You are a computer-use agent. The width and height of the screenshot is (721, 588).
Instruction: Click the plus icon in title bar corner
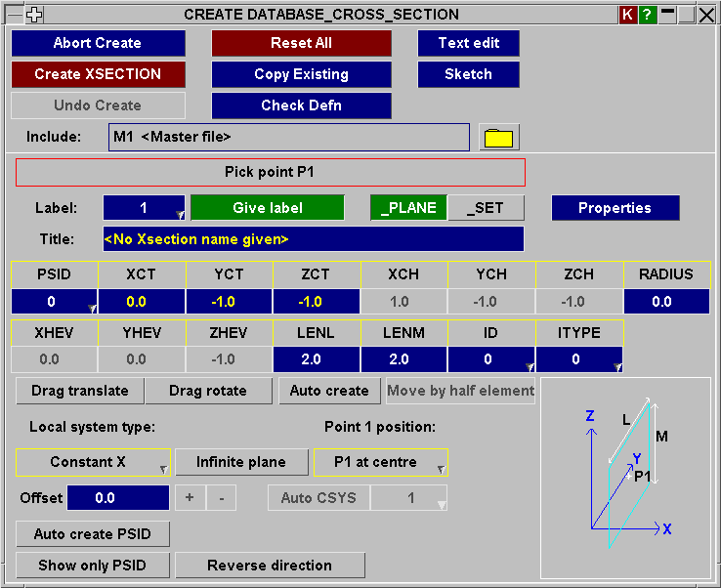pos(34,15)
